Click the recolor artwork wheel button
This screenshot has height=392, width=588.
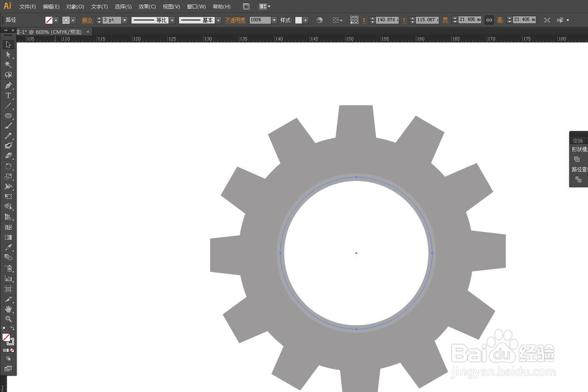coord(320,20)
